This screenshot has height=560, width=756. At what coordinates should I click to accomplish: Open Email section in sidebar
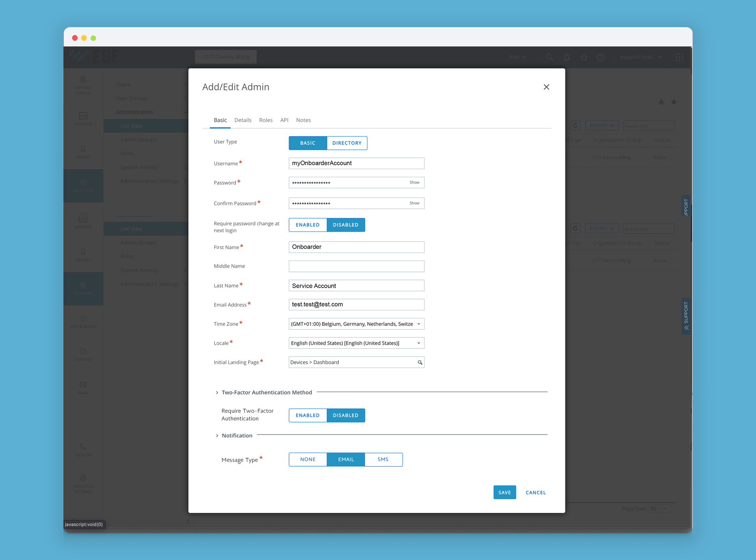[83, 388]
